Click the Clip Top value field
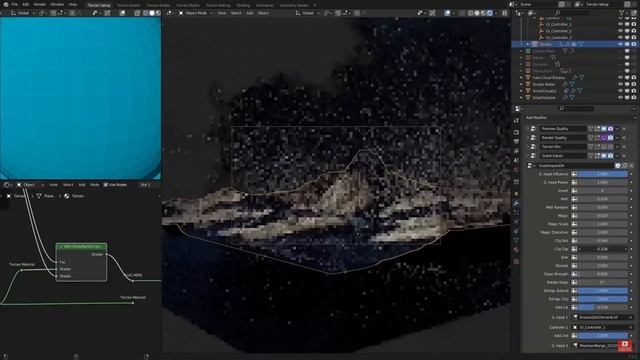This screenshot has height=360, width=640. (602, 249)
